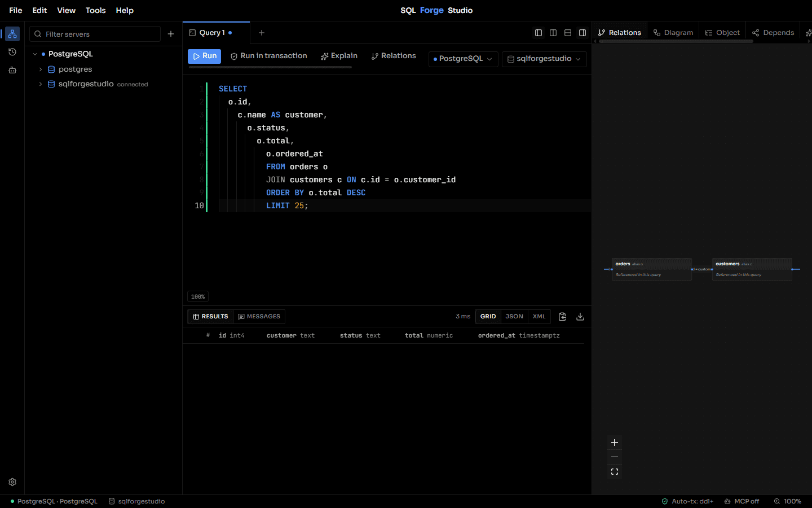Open the Edit menu
This screenshot has width=812, height=508.
(x=39, y=10)
